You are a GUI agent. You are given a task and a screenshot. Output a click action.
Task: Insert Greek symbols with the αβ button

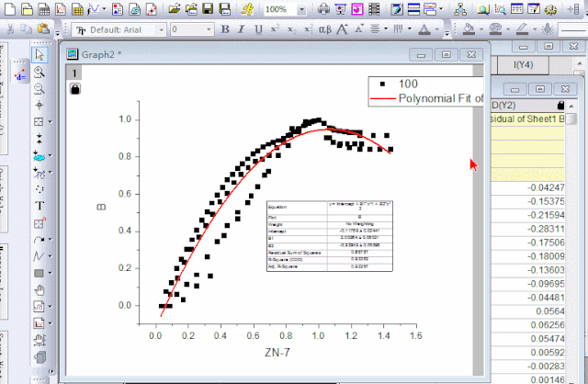(x=323, y=29)
